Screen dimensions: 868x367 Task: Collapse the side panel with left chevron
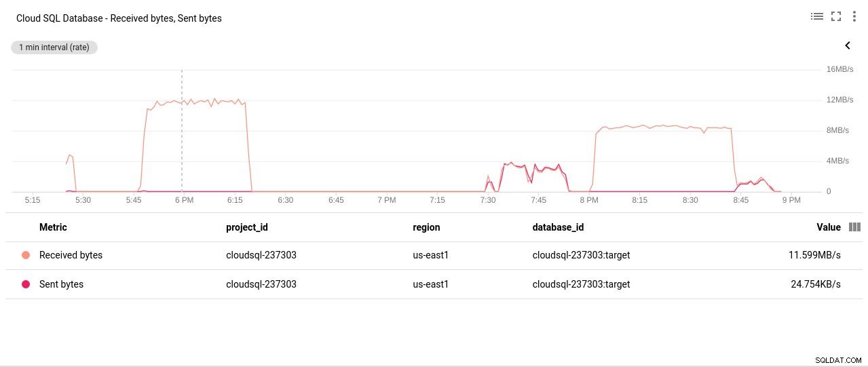pyautogui.click(x=848, y=45)
